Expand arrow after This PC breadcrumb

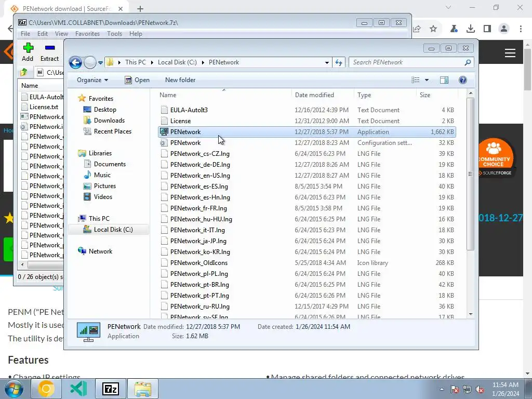coord(152,62)
